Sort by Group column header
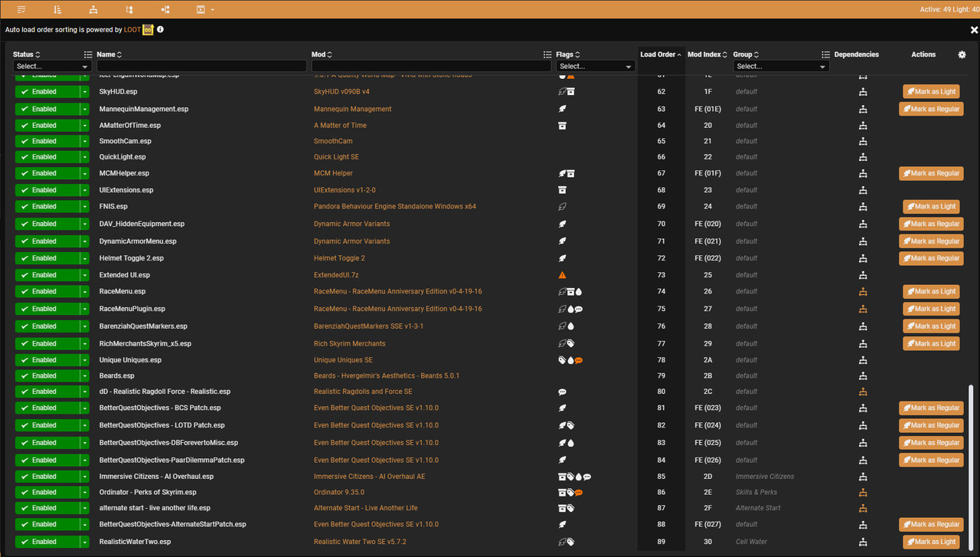Screen dimensions: 980x557 pyautogui.click(x=746, y=54)
